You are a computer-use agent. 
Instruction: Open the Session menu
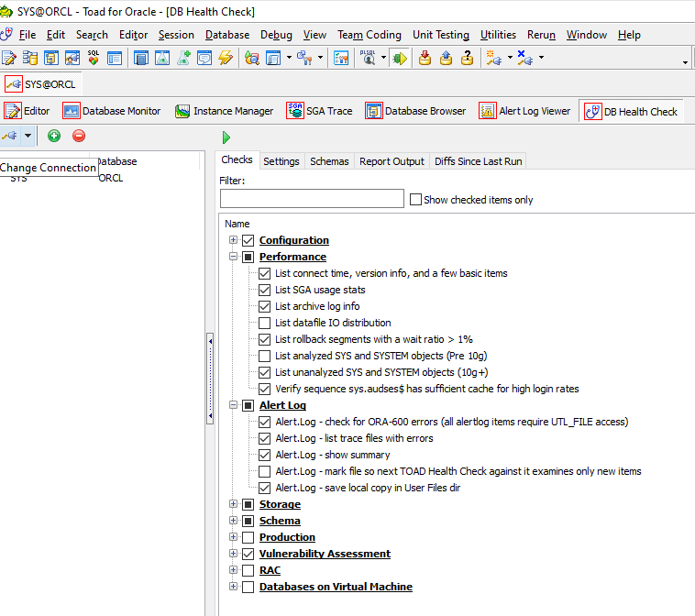(176, 35)
